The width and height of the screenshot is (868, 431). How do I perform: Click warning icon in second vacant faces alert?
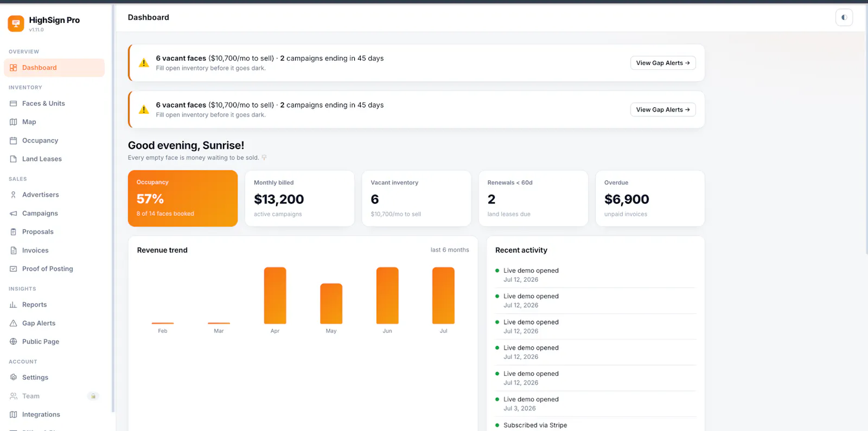[x=144, y=110]
